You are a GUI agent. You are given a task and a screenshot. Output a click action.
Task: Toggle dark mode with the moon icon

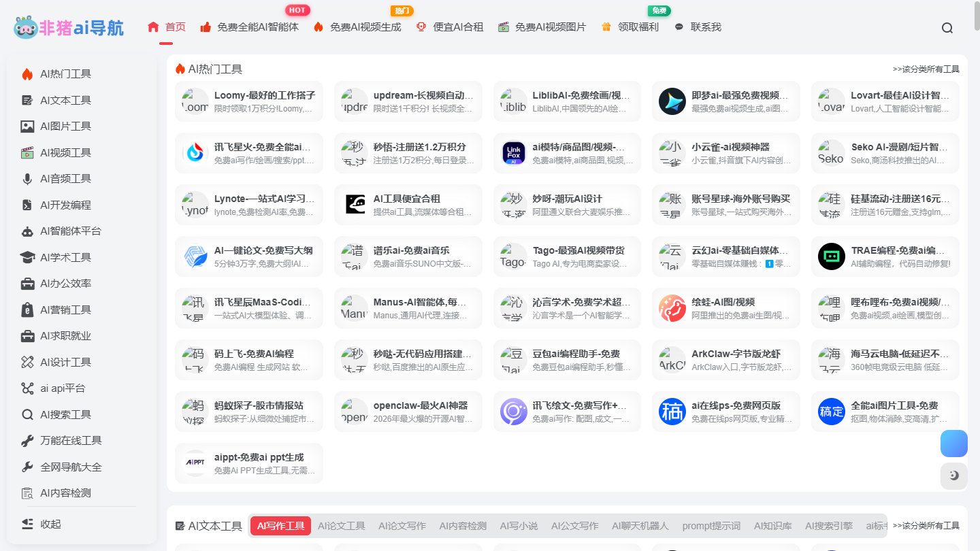[x=954, y=475]
